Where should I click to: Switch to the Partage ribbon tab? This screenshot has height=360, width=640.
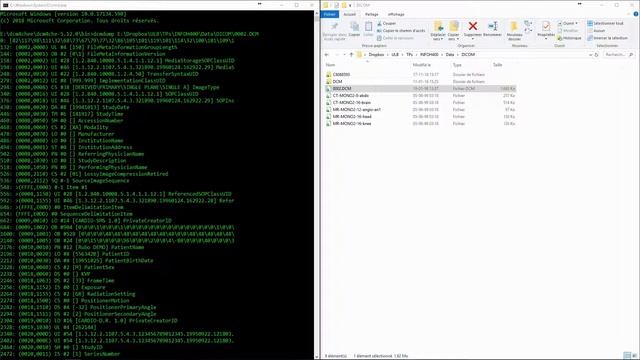(x=371, y=14)
